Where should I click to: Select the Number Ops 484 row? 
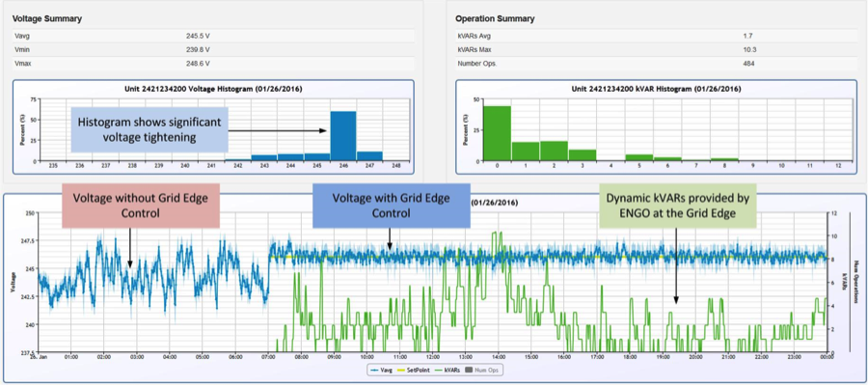click(656, 64)
